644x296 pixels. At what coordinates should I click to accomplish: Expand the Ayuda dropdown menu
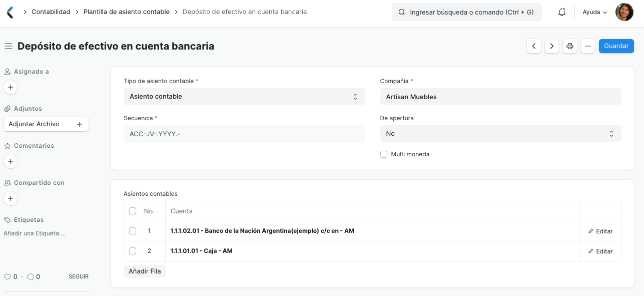(x=595, y=12)
